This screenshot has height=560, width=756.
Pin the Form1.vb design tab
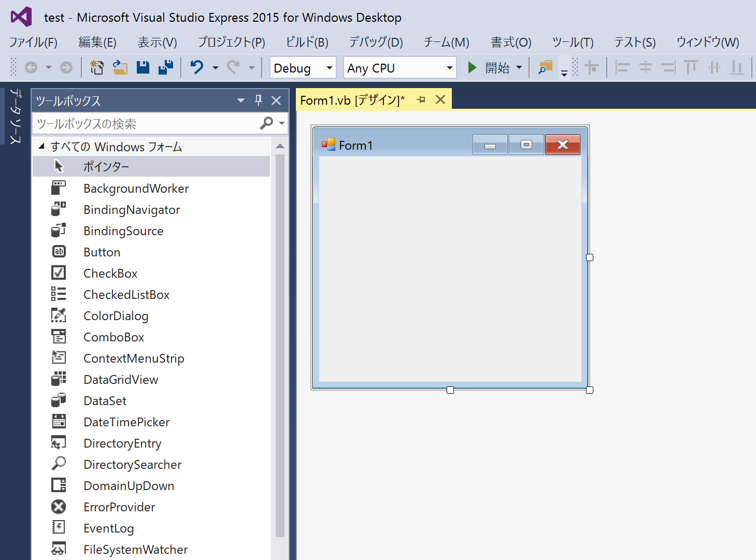(x=421, y=100)
